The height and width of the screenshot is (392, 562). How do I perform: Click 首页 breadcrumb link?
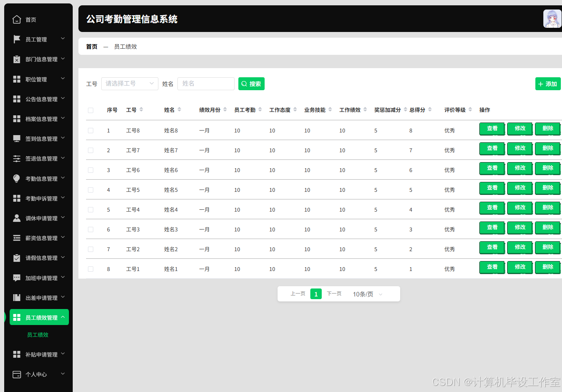(92, 46)
